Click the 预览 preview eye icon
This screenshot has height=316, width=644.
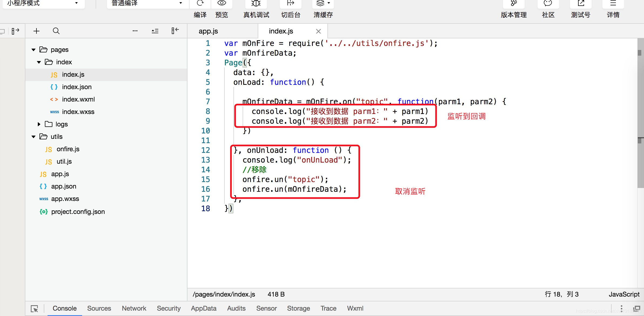click(x=222, y=3)
